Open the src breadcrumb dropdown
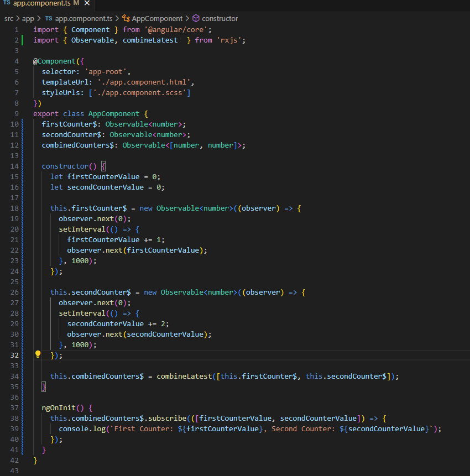The image size is (470, 476). point(8,18)
